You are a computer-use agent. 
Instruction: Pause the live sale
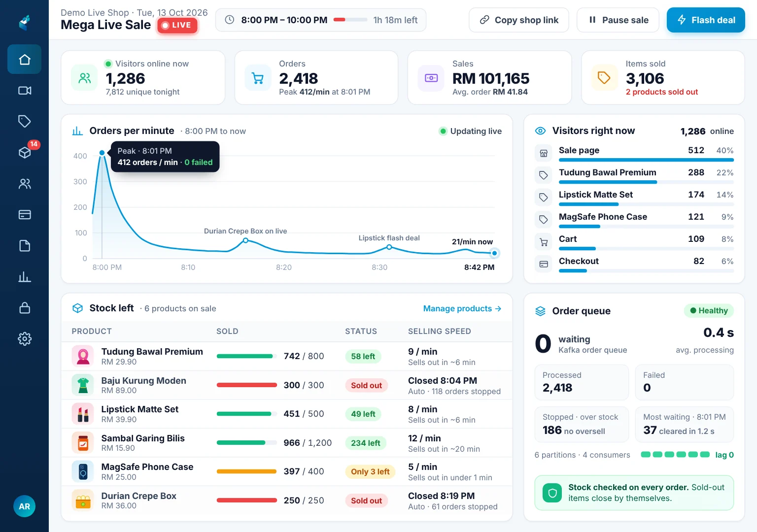pyautogui.click(x=618, y=20)
